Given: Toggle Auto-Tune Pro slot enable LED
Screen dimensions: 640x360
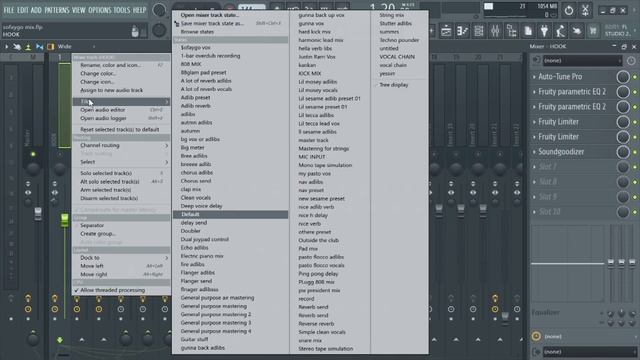Looking at the screenshot, I should pos(635,77).
